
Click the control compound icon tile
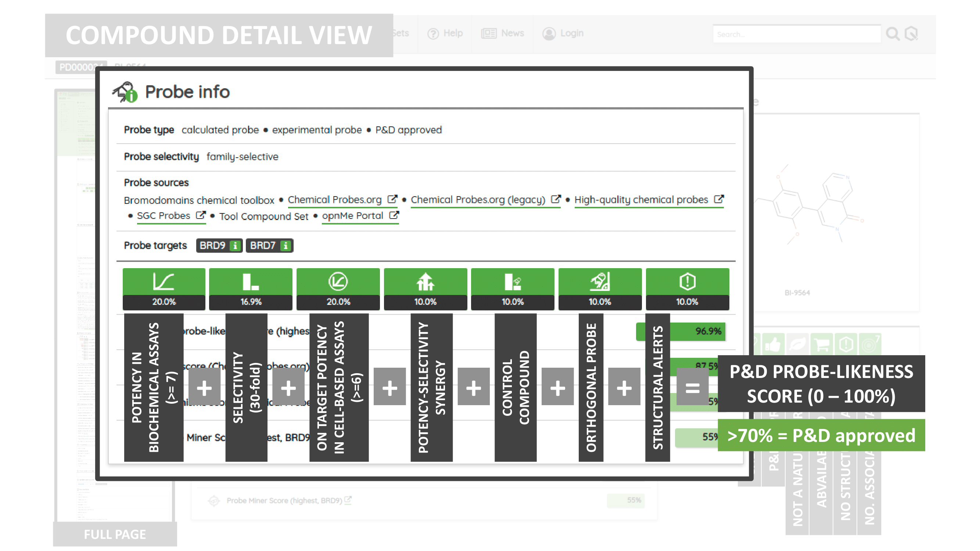point(513,282)
